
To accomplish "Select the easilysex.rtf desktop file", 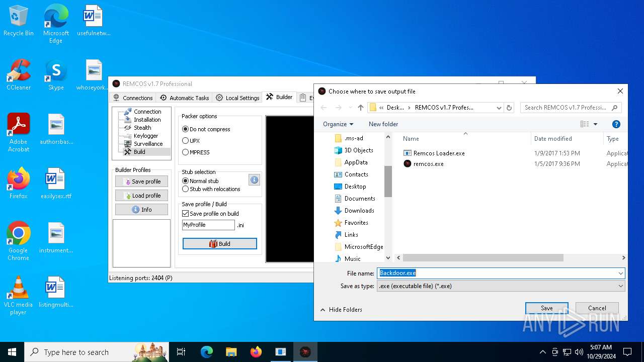I will [x=56, y=184].
